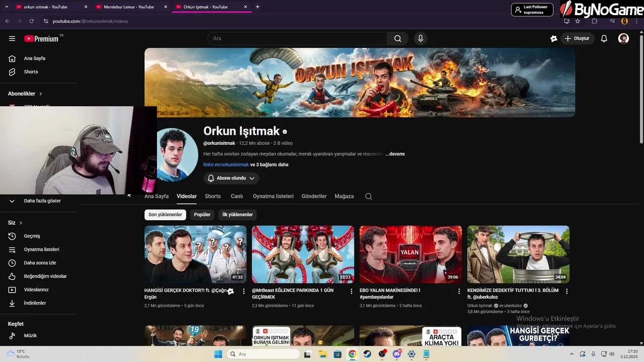Open the account avatar menu
The height and width of the screenshot is (362, 644).
point(623,39)
